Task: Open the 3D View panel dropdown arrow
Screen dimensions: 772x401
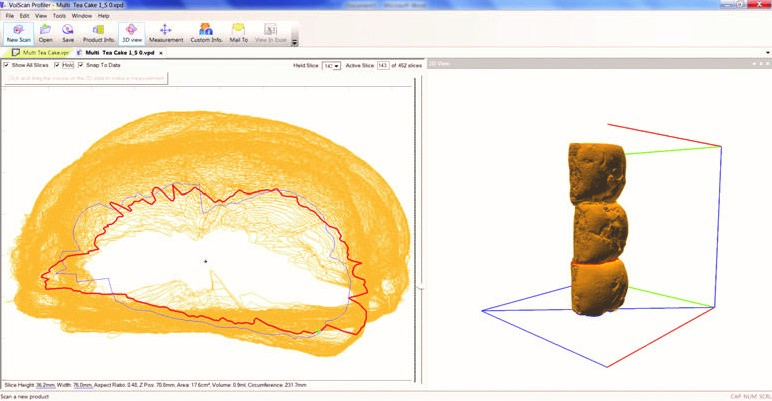Action: (752, 64)
